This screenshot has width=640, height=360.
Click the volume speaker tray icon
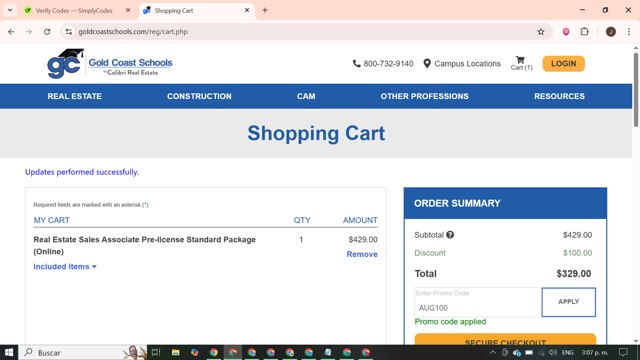pyautogui.click(x=553, y=352)
